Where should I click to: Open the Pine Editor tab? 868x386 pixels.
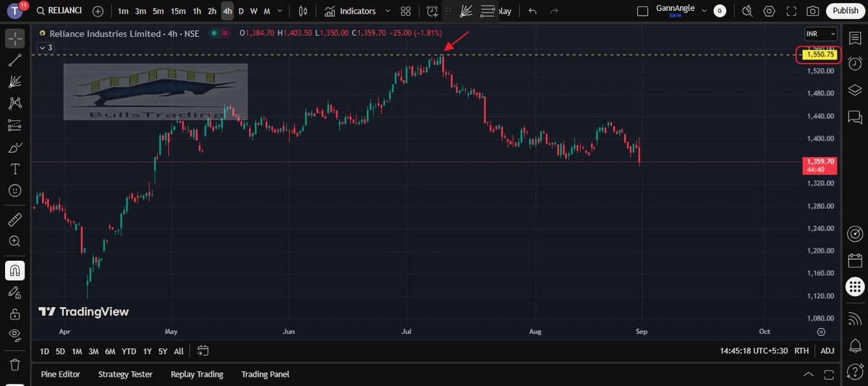pos(60,374)
